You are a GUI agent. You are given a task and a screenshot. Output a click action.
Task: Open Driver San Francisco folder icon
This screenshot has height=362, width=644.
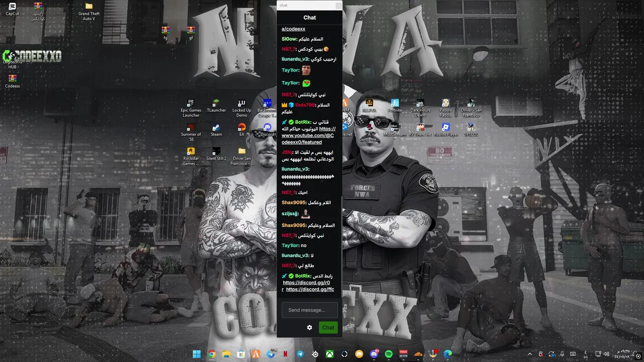click(x=242, y=156)
